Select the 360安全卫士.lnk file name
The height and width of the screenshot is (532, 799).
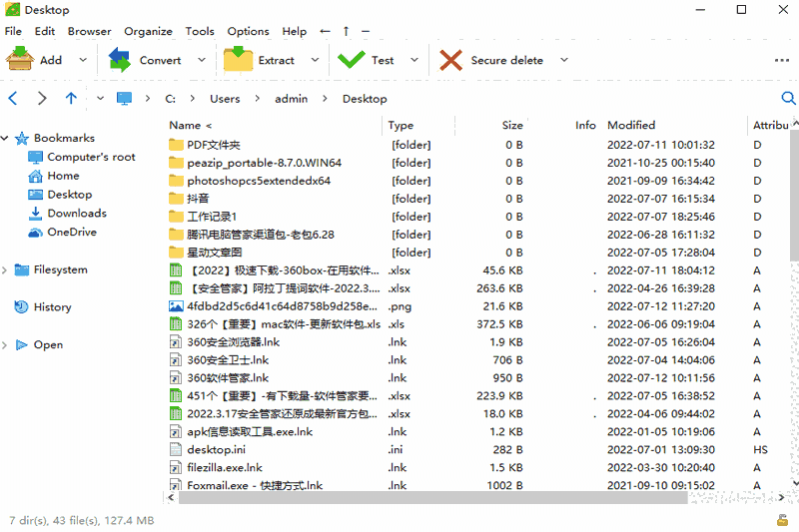228,360
